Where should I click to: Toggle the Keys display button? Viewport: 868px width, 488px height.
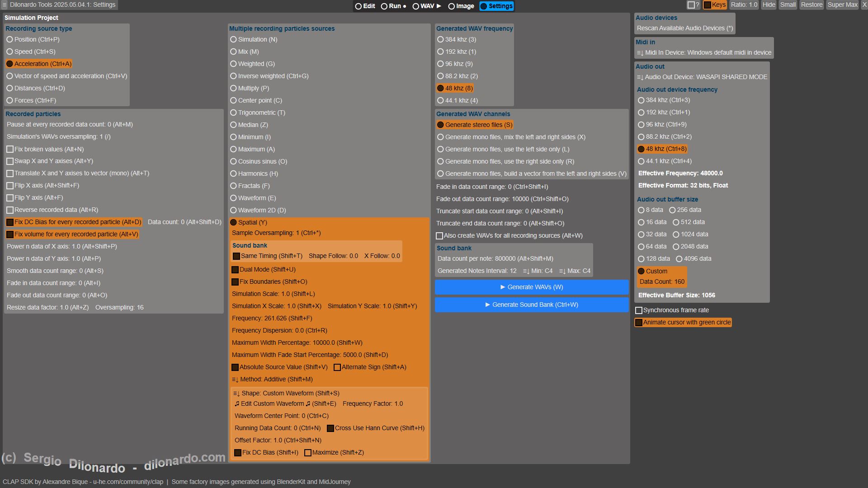click(x=714, y=5)
